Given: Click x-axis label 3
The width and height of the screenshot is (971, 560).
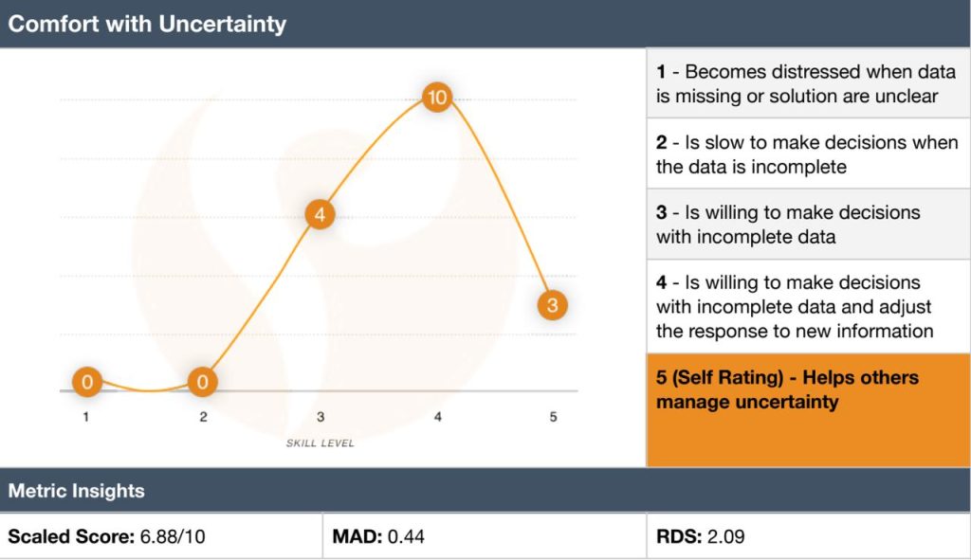Looking at the screenshot, I should tap(321, 416).
